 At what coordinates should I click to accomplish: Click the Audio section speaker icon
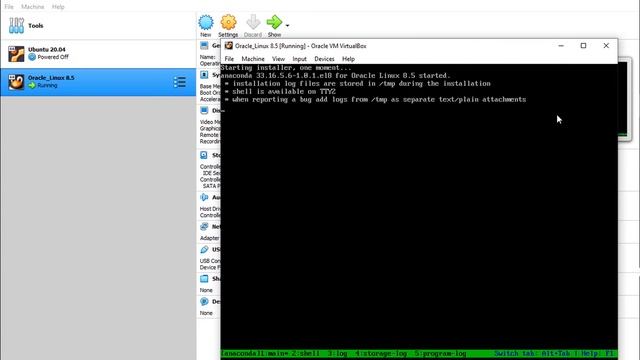204,197
